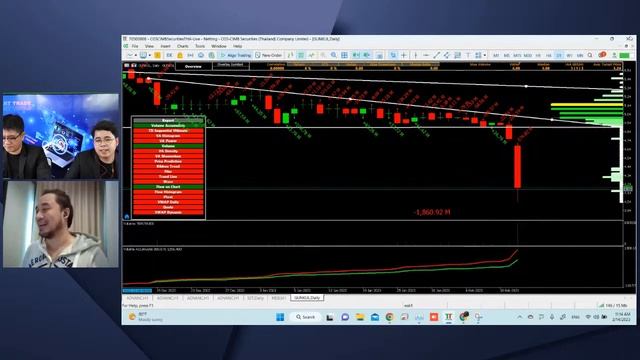Click the red notifications icon in toolbar
Viewport: 640px width, 360px height.
point(602,55)
